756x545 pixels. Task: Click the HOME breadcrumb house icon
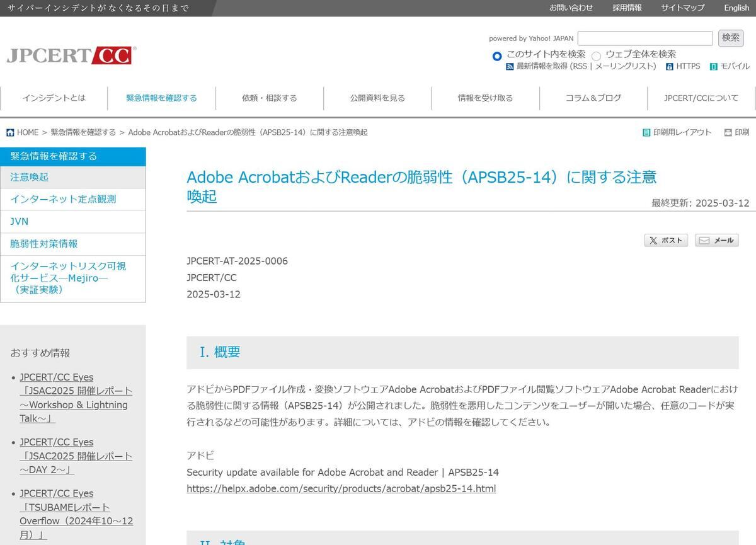tap(10, 132)
